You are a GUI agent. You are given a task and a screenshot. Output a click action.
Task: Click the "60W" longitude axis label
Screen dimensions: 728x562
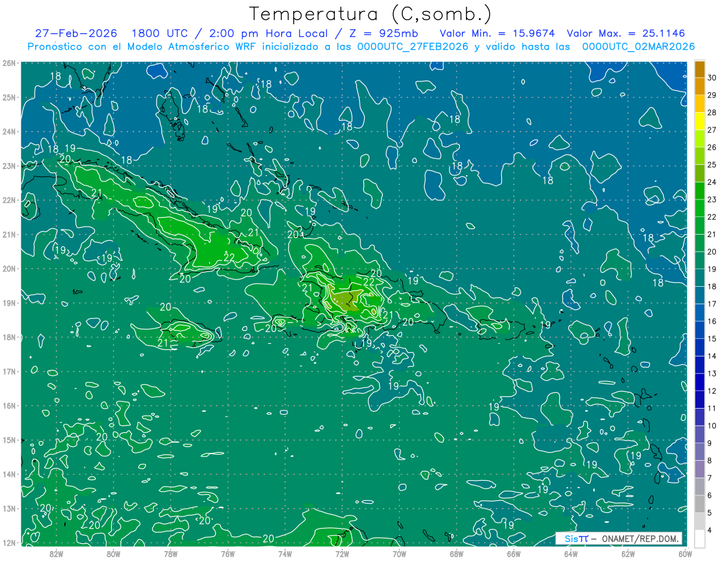click(x=685, y=554)
